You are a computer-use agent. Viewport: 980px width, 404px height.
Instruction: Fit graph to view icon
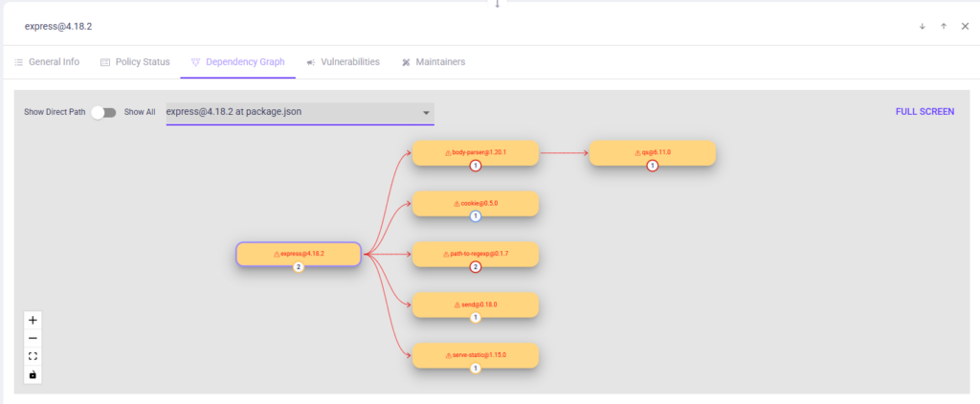pos(33,356)
